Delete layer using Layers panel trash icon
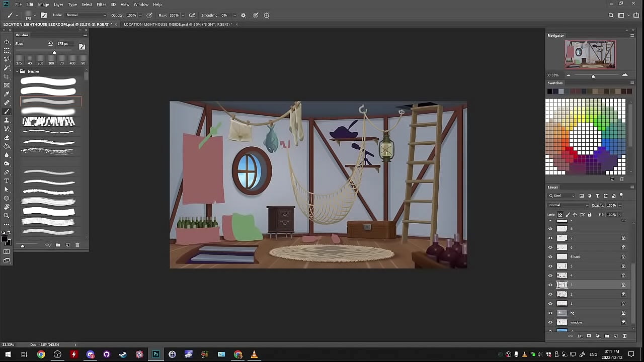Viewport: 644px width, 362px height. (625, 336)
